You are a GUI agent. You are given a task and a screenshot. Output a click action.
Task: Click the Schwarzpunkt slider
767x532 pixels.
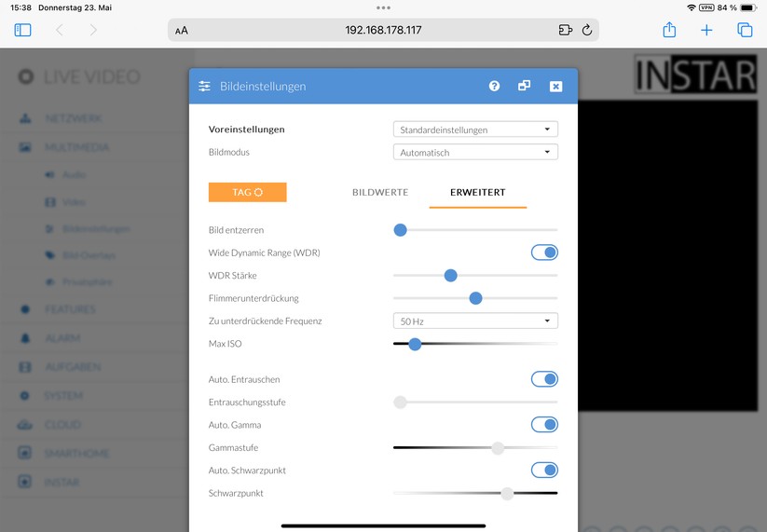tap(475, 493)
